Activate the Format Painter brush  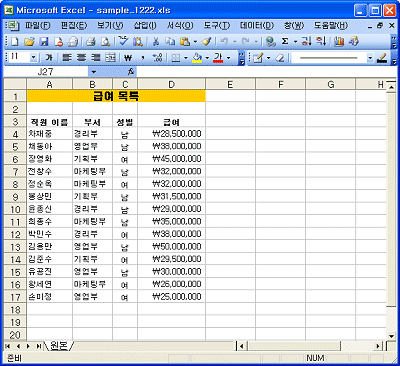click(207, 41)
